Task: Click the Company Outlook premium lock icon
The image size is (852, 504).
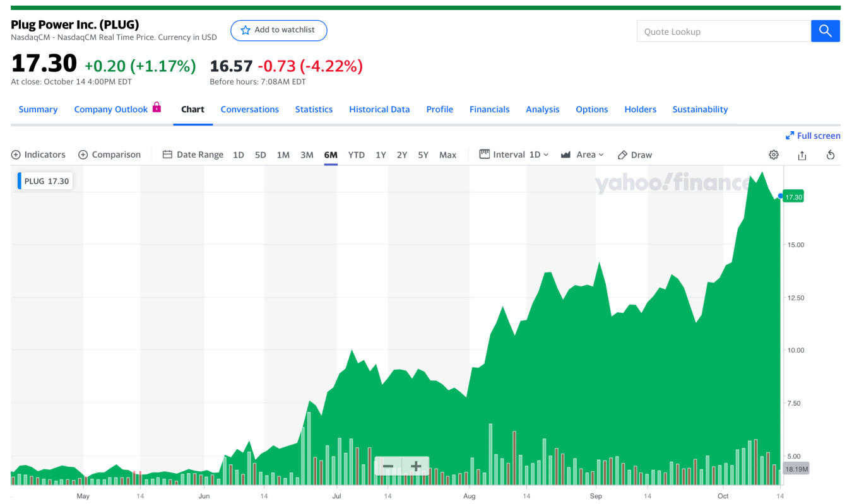Action: tap(157, 107)
